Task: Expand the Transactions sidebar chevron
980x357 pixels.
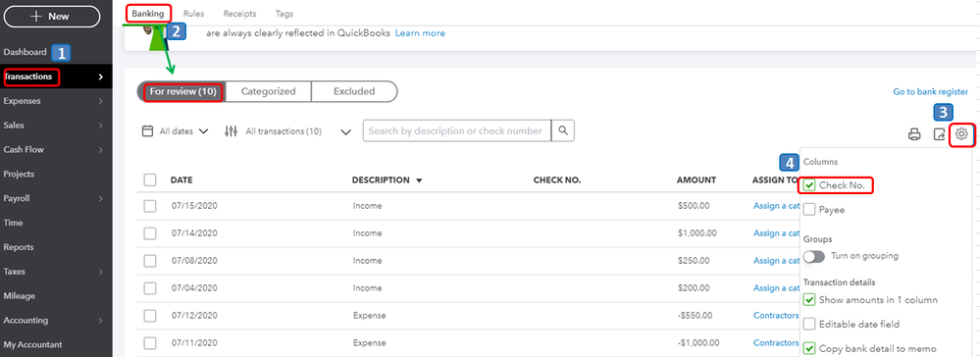Action: pos(101,76)
